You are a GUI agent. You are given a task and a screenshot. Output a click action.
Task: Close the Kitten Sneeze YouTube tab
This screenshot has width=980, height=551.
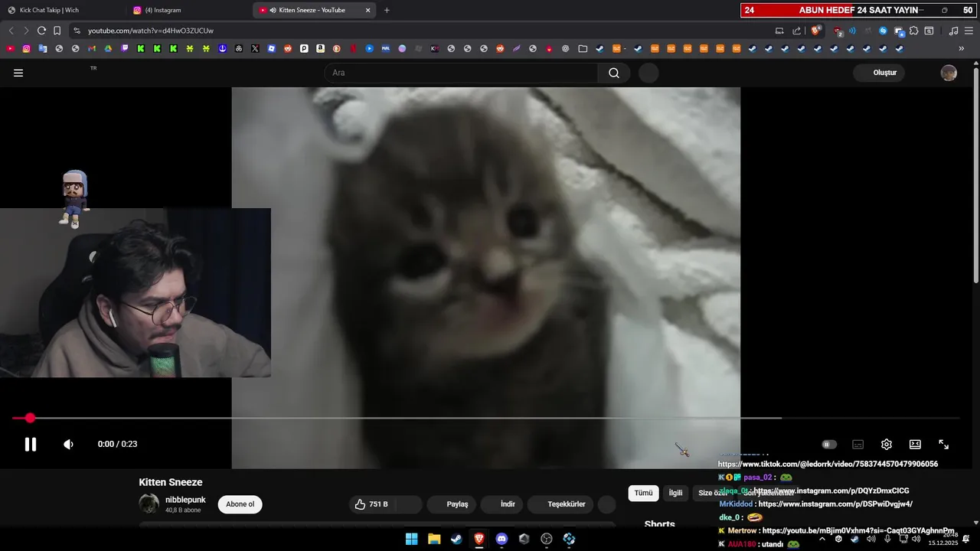367,10
